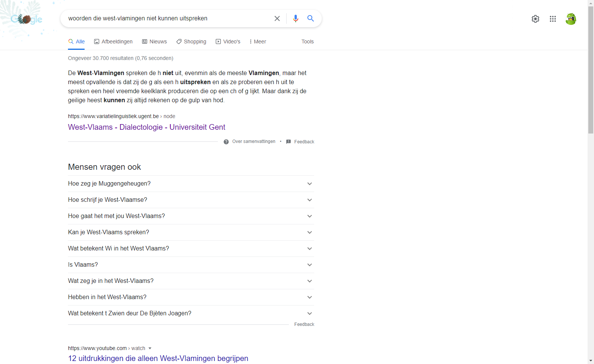Open the Google apps grid

pyautogui.click(x=553, y=19)
